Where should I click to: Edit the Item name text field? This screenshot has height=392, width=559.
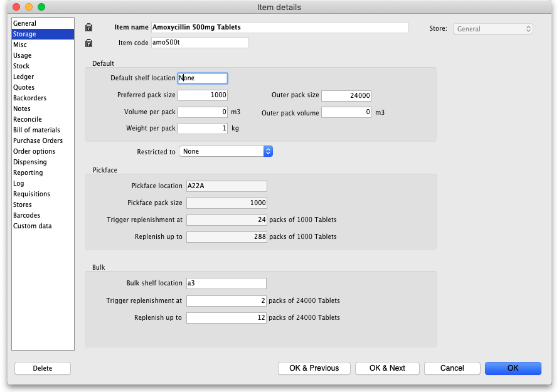[x=279, y=28]
